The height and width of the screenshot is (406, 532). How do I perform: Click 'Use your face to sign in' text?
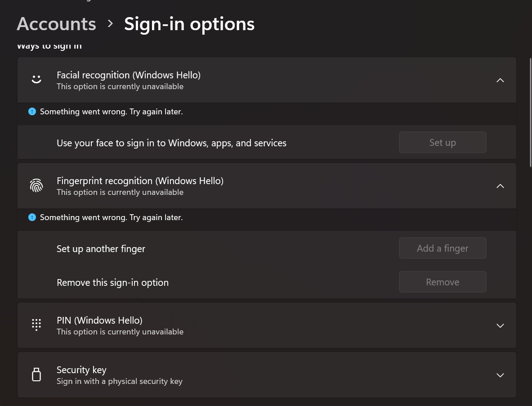pos(171,143)
